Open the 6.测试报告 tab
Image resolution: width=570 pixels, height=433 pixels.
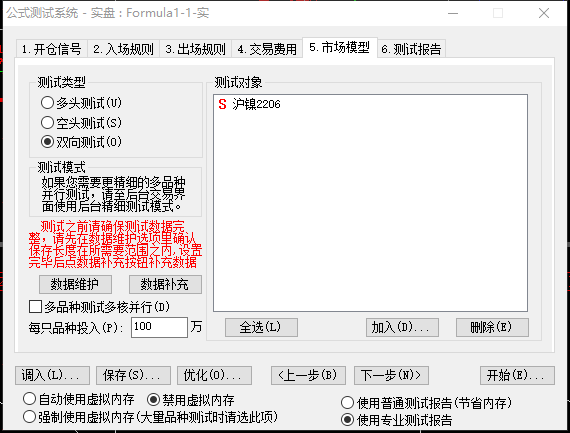[x=412, y=49]
